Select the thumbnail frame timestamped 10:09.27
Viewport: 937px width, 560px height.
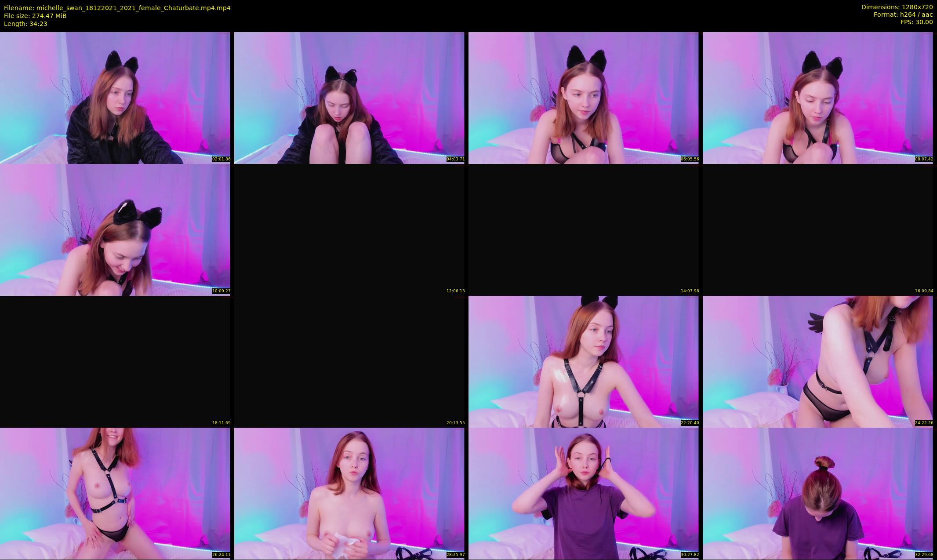pos(115,229)
